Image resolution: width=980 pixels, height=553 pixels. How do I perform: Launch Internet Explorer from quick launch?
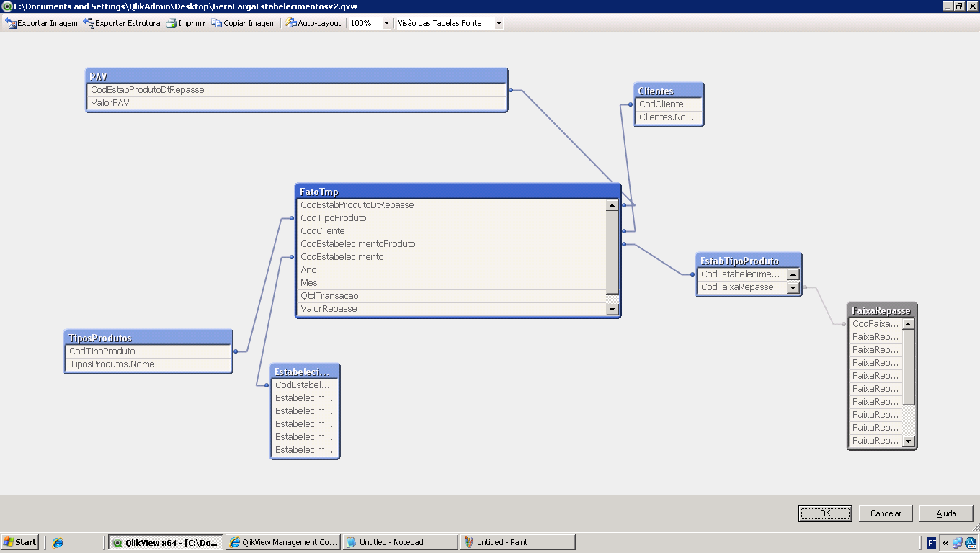tap(58, 542)
